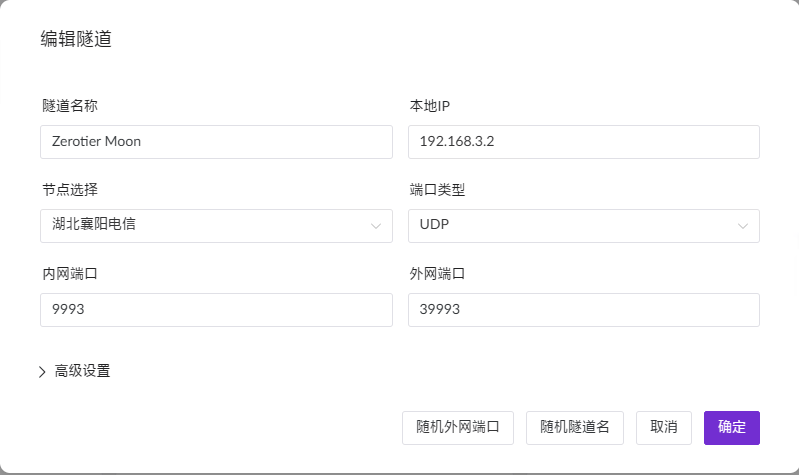Click the chevron arrow in 节点选择 dropdown
Screen dimensions: 799x475
point(376,226)
